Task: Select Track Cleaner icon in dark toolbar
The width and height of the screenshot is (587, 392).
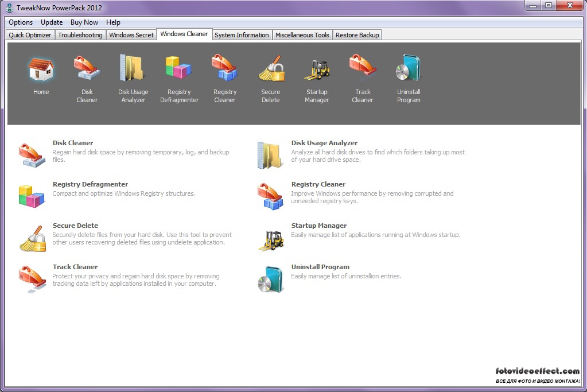Action: 363,67
